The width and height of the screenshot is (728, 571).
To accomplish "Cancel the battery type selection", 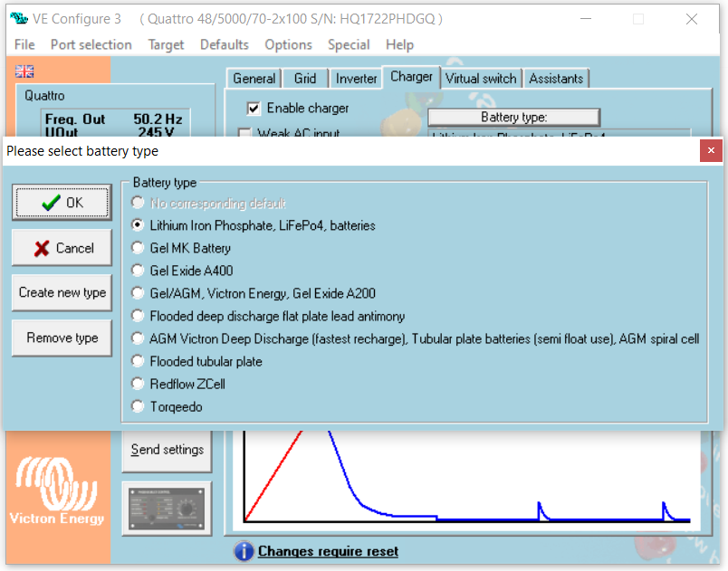I will tap(62, 248).
